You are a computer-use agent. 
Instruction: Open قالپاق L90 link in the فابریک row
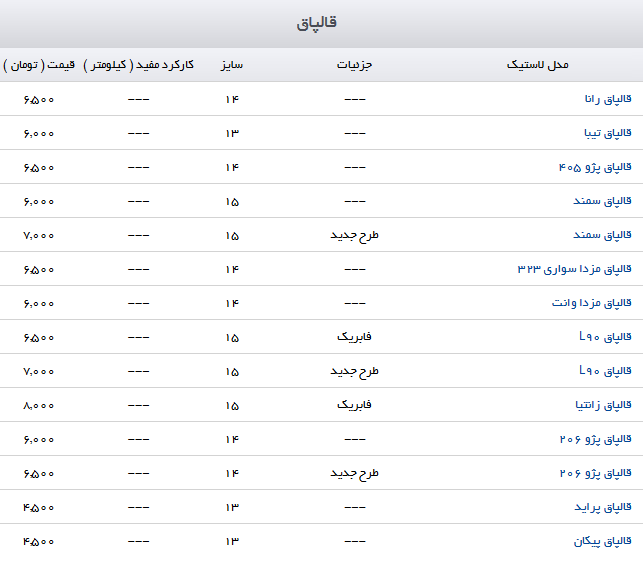pyautogui.click(x=605, y=338)
